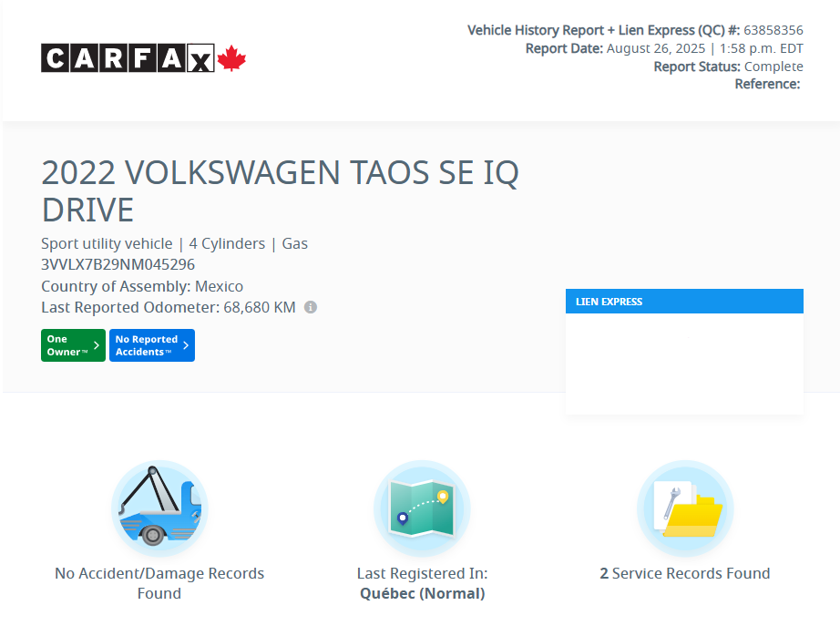Viewport: 840px width, 626px height.
Task: Click the "Québec (Normal)" registration text
Action: click(422, 594)
